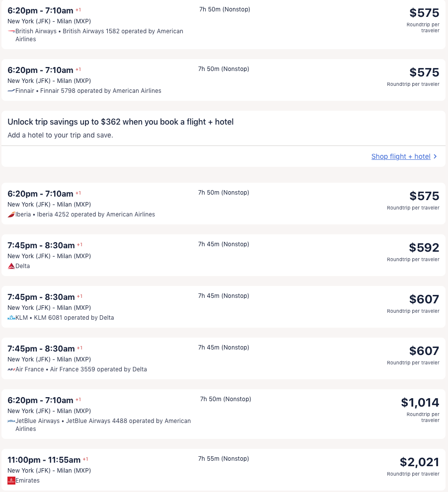Image resolution: width=448 pixels, height=492 pixels.
Task: Click the Iberia airline logo icon
Action: click(11, 214)
